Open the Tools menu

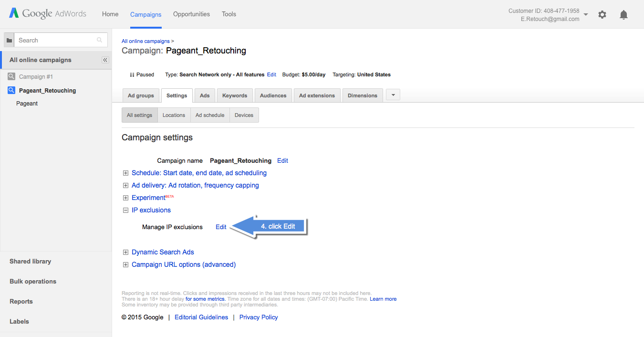pos(229,14)
